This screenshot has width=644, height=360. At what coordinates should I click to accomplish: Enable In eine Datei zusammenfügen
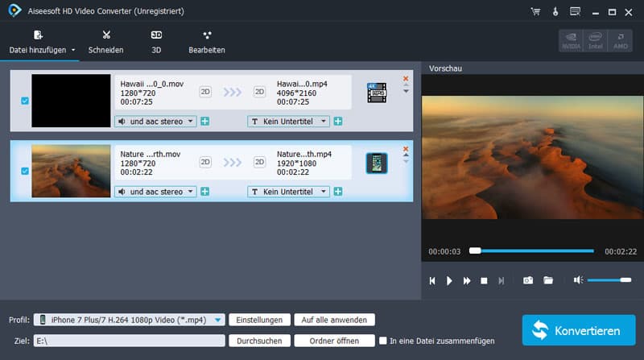click(x=383, y=341)
